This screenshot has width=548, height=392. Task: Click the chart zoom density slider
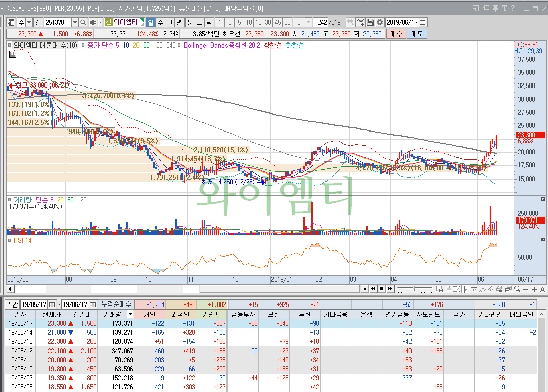point(415,289)
